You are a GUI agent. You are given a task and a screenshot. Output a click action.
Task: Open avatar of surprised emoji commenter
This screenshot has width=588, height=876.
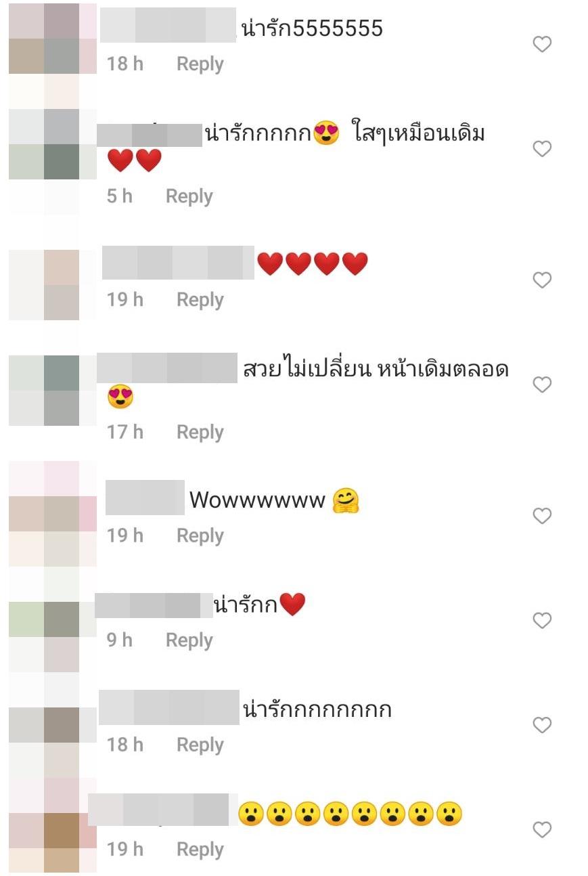pos(53,831)
